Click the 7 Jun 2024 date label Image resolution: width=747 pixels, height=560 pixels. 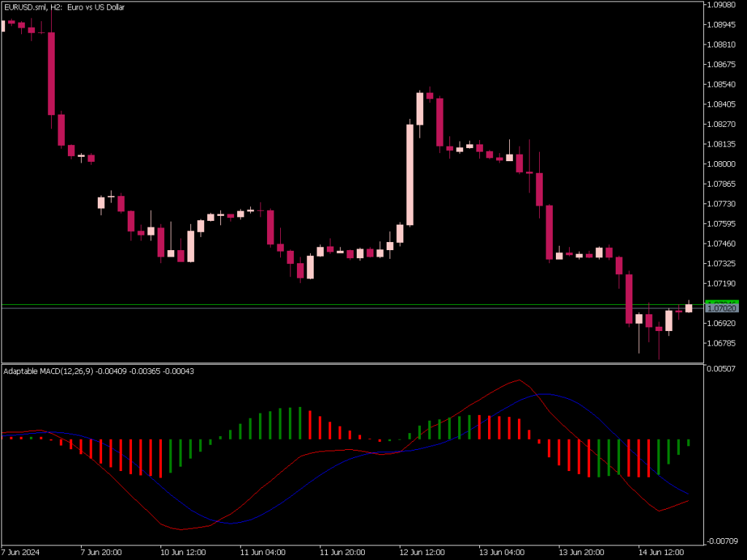[20, 552]
